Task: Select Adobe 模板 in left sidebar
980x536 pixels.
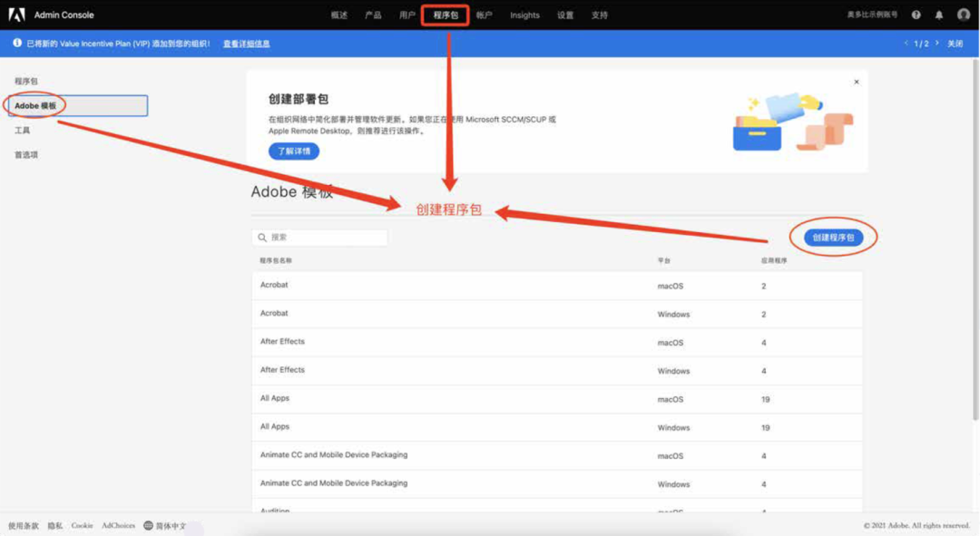Action: [x=78, y=105]
